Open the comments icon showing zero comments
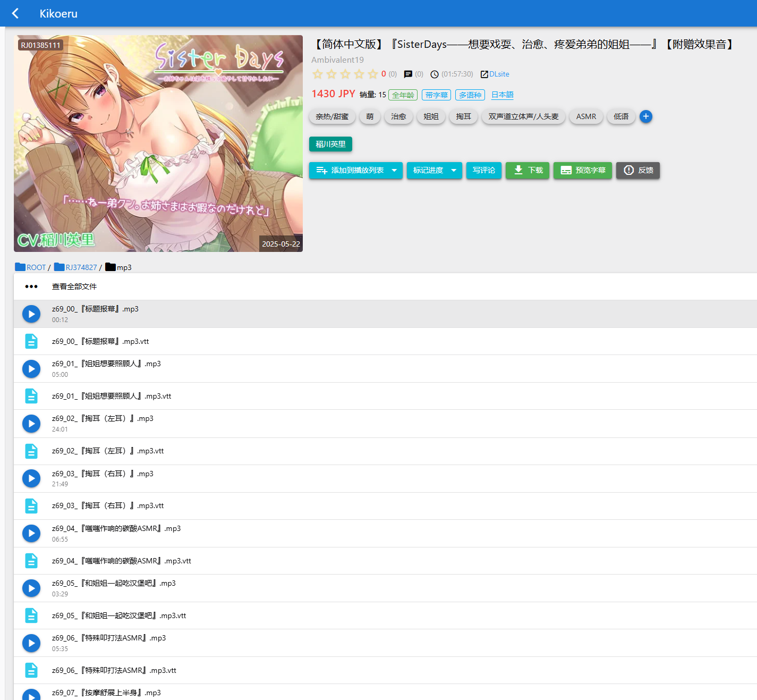 point(408,74)
